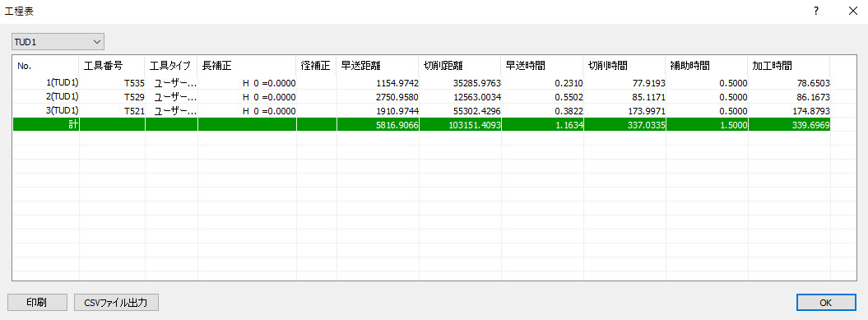Click rapid distance value 1154.9742

397,83
